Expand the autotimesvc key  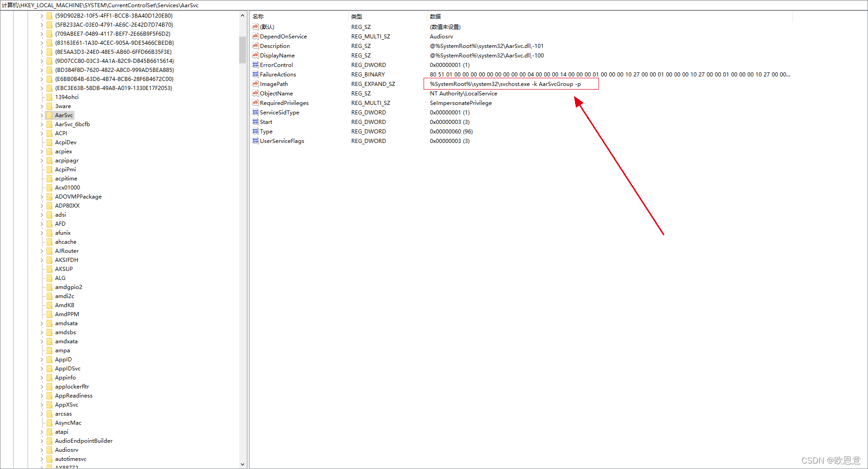[x=42, y=459]
